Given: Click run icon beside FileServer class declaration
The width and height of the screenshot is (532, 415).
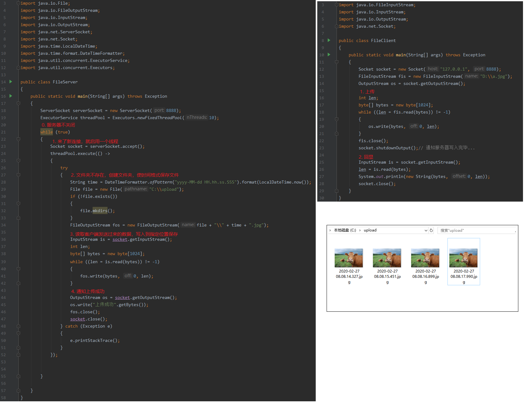Looking at the screenshot, I should pyautogui.click(x=11, y=82).
